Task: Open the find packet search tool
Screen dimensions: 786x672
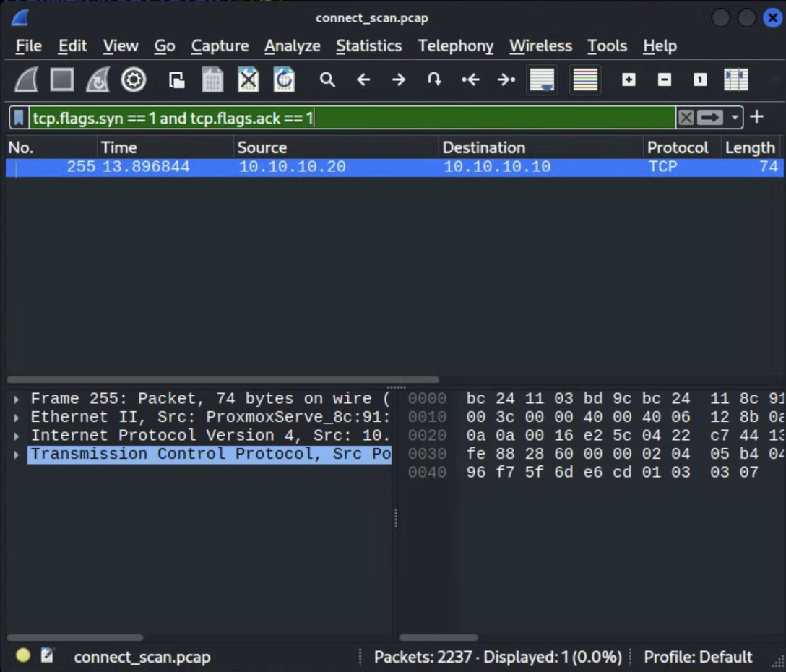Action: click(327, 79)
